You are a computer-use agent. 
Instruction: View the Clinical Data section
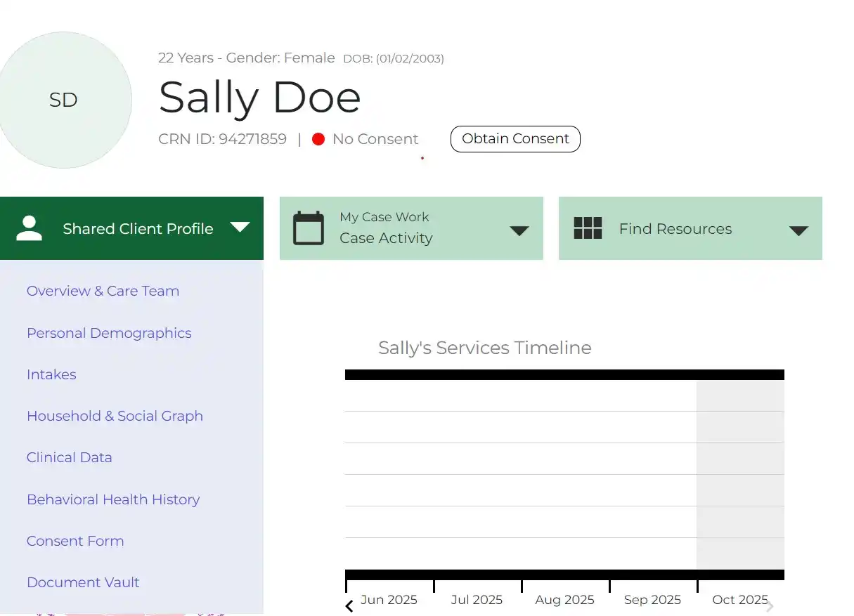click(x=69, y=457)
